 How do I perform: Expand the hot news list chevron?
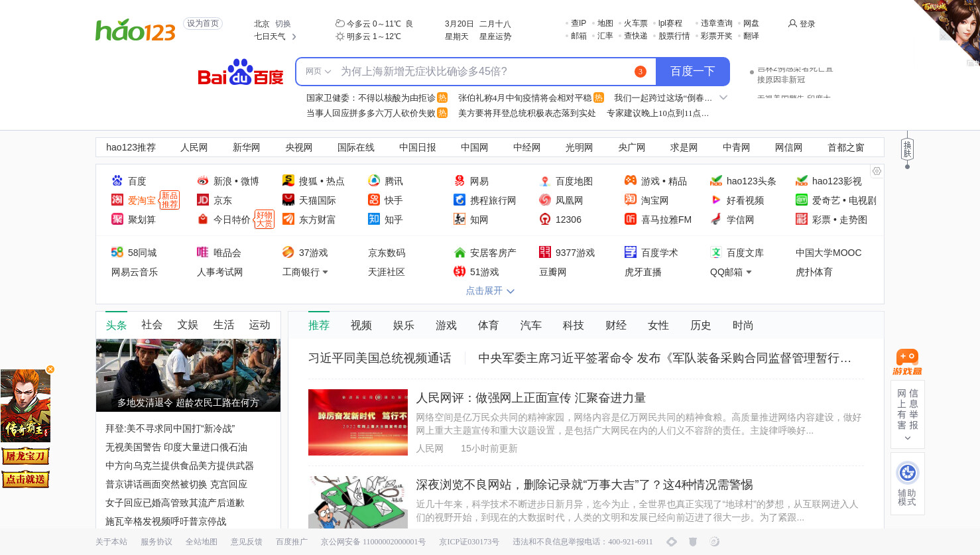[723, 97]
